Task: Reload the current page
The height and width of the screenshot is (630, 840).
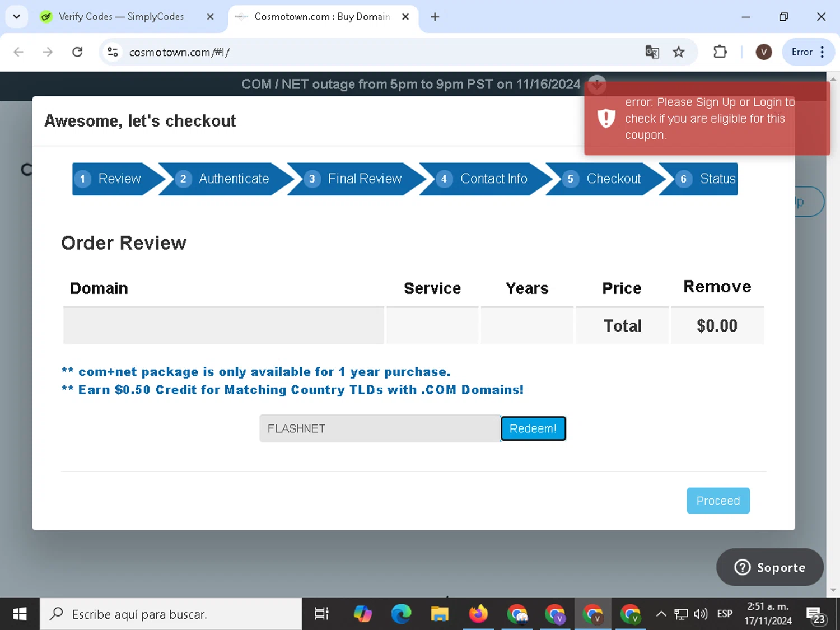Action: pyautogui.click(x=77, y=52)
